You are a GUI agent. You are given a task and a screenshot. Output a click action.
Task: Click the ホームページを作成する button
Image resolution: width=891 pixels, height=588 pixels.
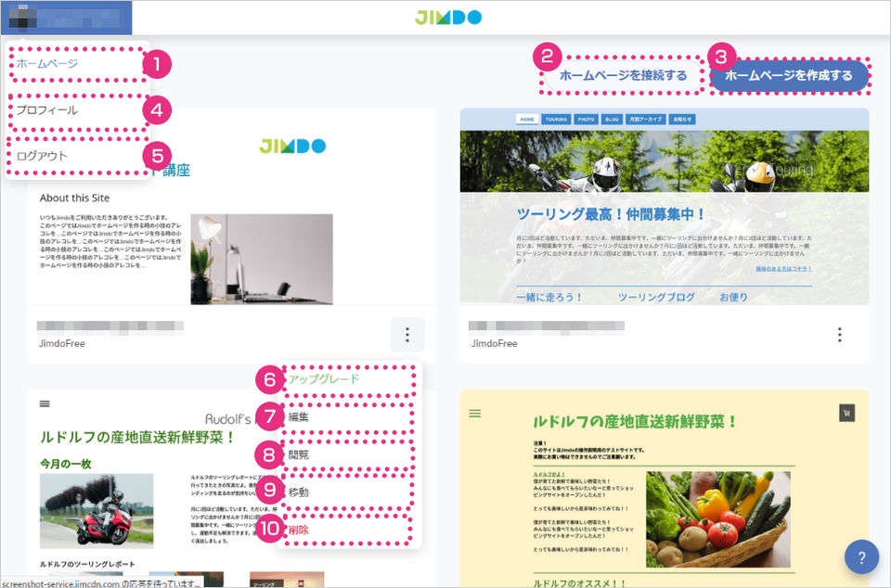tap(789, 75)
